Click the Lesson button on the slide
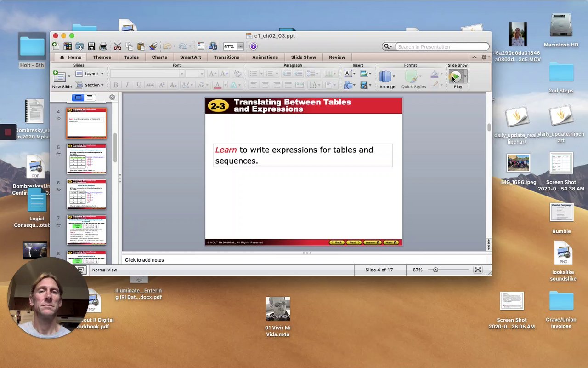Viewport: 588px width, 368px height. (372, 242)
